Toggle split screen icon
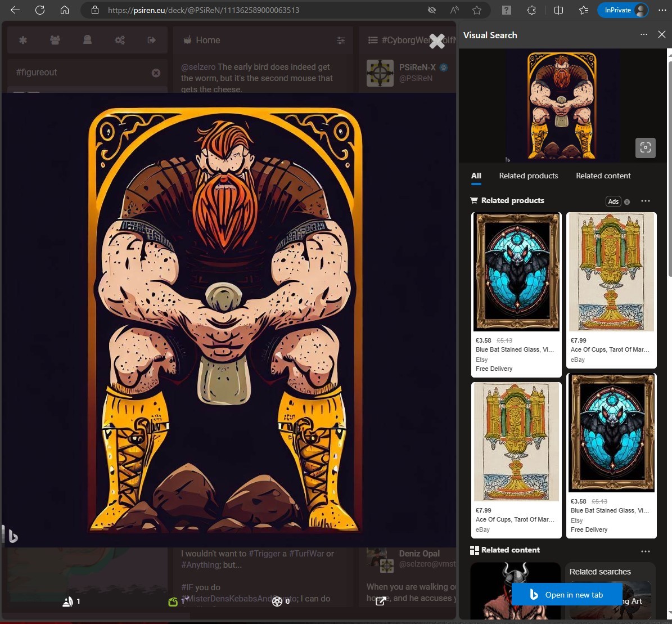This screenshot has width=672, height=624. pyautogui.click(x=558, y=10)
